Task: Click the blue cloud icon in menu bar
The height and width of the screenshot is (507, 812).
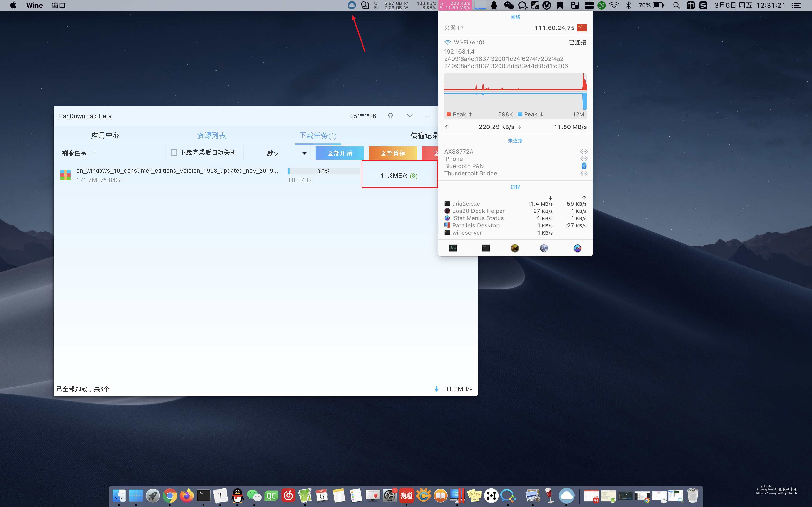Action: [351, 5]
